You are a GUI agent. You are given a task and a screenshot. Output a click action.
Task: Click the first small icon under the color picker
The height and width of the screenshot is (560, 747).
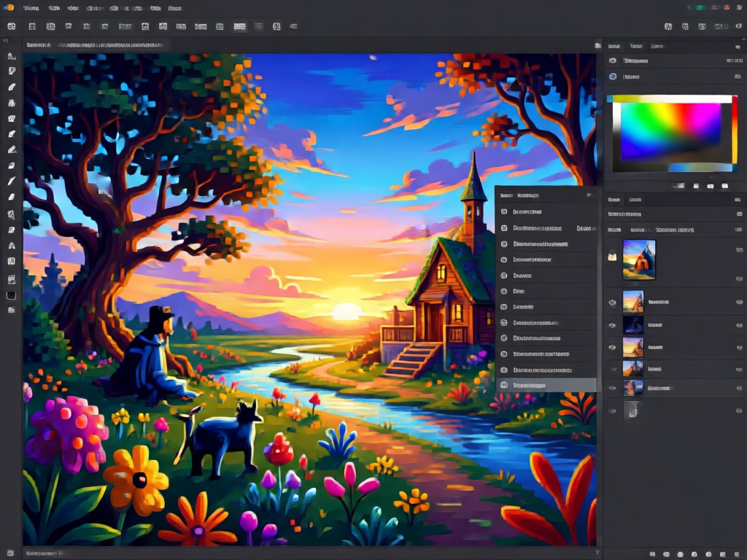click(681, 186)
